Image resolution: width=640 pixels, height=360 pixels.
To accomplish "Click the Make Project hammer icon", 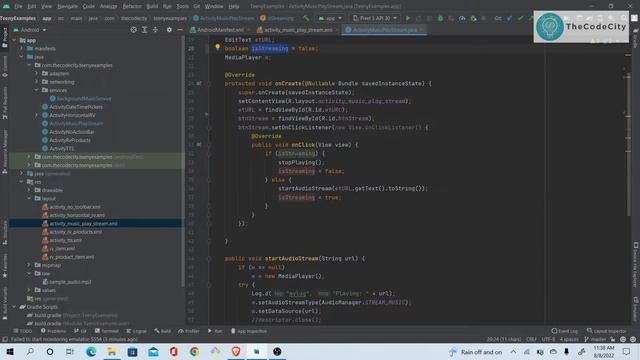I will [306, 18].
